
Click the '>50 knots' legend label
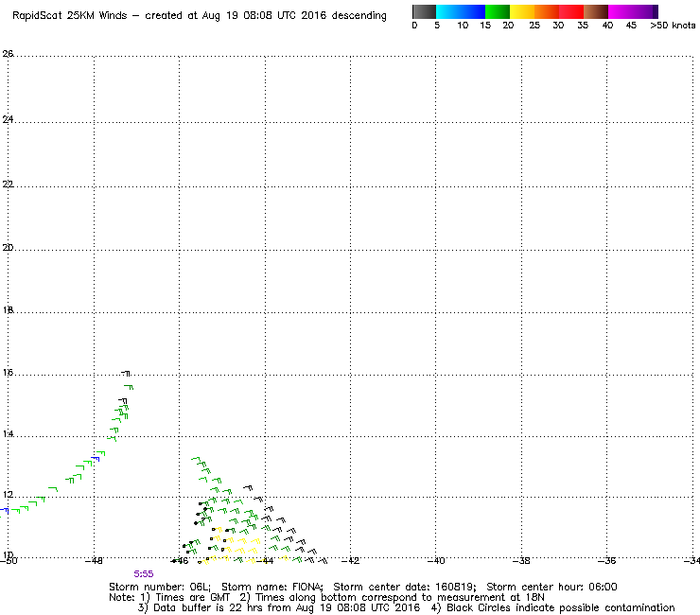(x=673, y=26)
